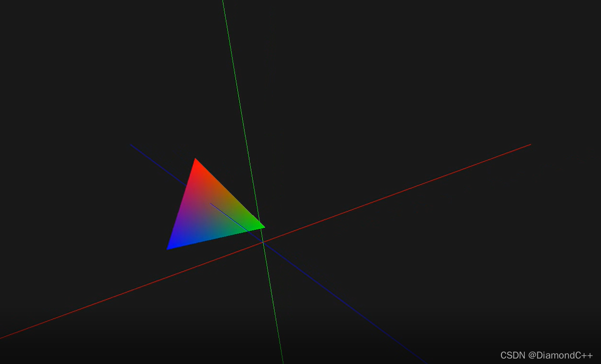Select the rainbow-colored triangle in the viewport
This screenshot has height=364, width=601.
[208, 213]
